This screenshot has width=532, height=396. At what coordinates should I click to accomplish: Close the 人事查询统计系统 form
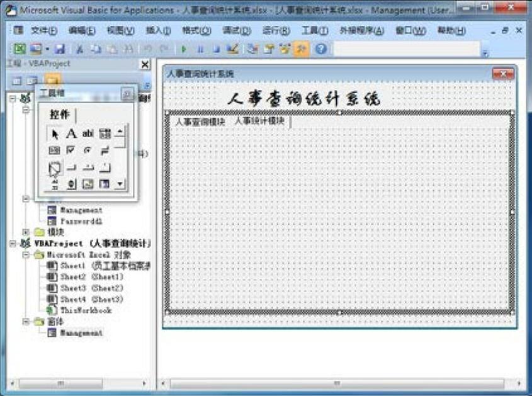pyautogui.click(x=503, y=74)
